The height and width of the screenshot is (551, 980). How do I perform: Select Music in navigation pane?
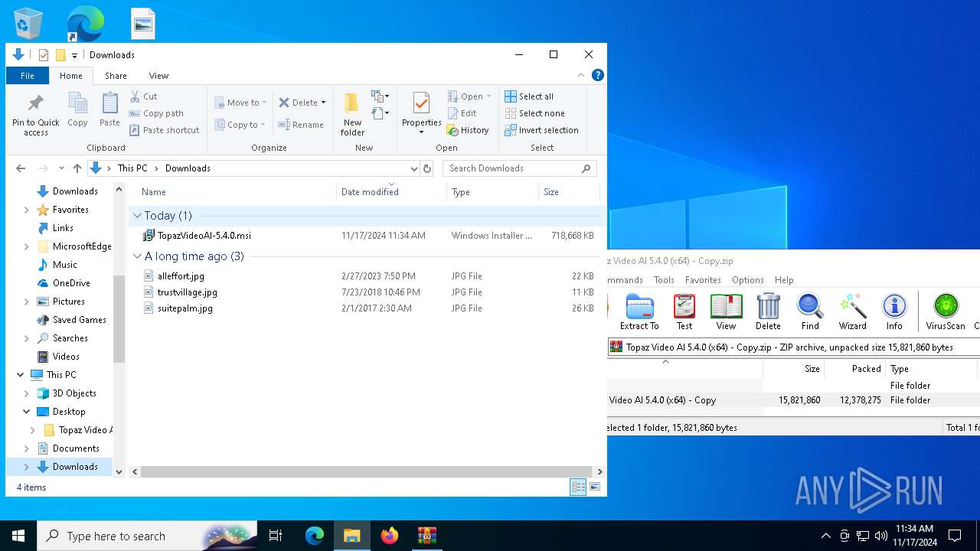click(x=64, y=265)
